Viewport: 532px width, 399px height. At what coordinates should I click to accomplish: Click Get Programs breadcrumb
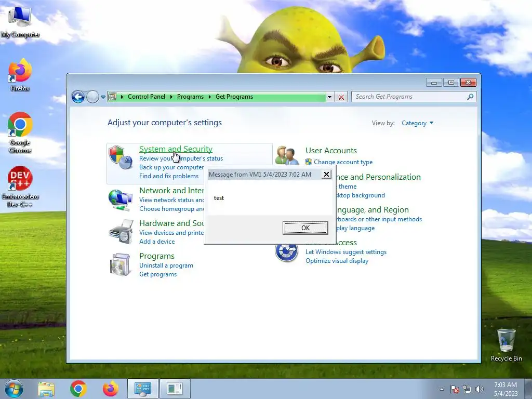234,97
